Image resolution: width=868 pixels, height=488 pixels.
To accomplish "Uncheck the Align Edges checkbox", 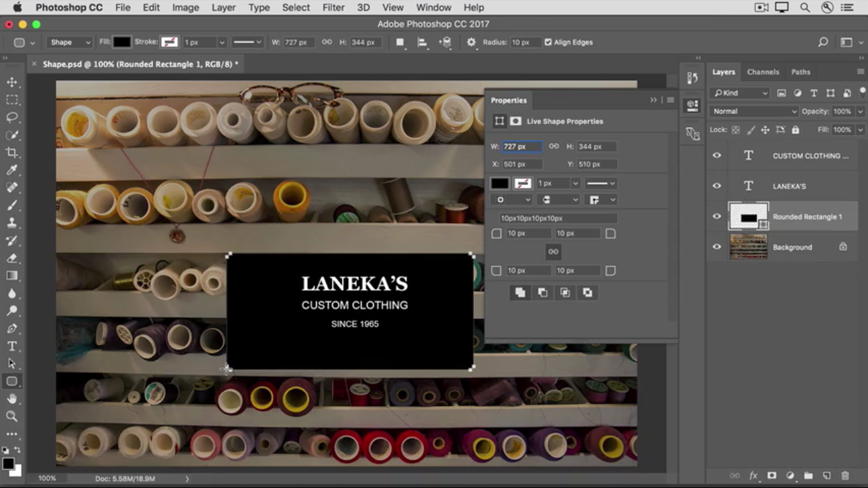I will (548, 42).
